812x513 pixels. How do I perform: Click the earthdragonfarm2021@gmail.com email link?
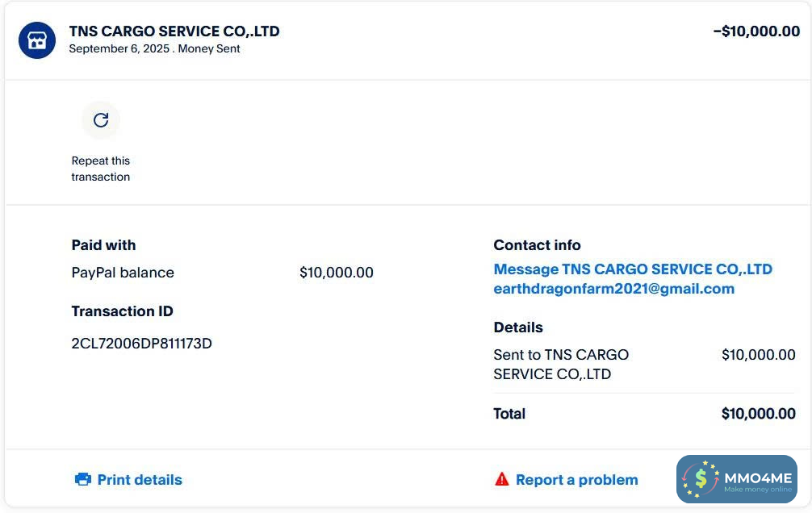click(613, 289)
